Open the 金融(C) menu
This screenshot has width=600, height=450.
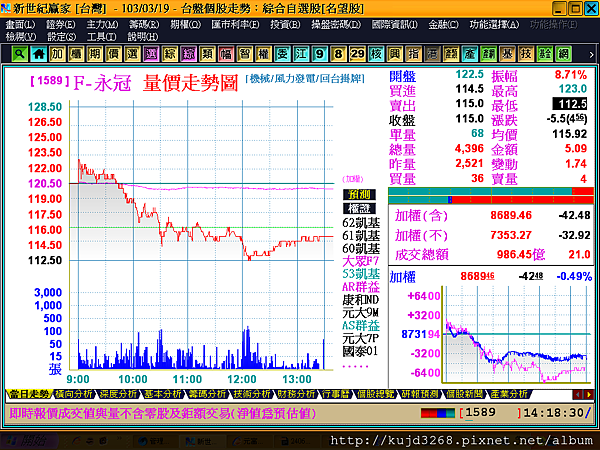tap(443, 24)
